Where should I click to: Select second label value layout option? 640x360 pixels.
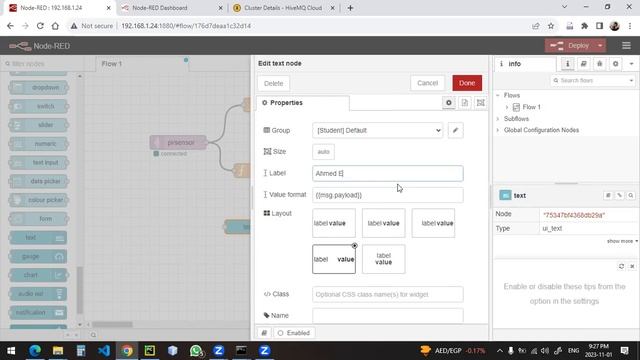click(x=384, y=223)
